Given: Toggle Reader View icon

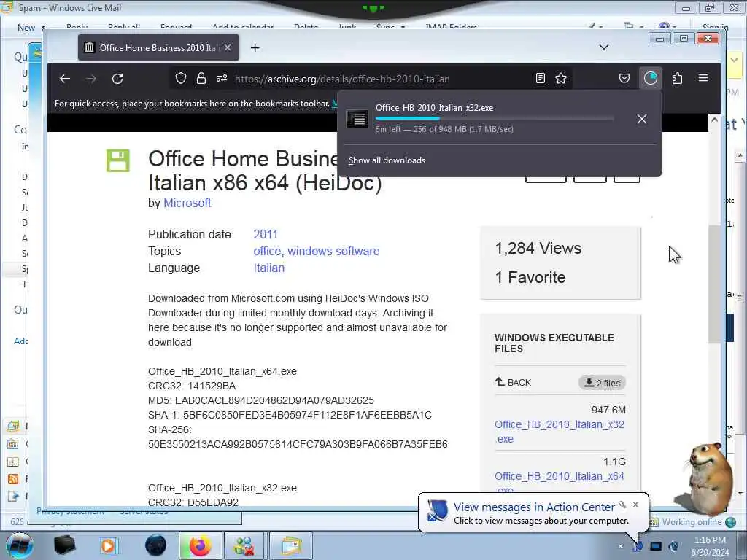Looking at the screenshot, I should pyautogui.click(x=541, y=79).
